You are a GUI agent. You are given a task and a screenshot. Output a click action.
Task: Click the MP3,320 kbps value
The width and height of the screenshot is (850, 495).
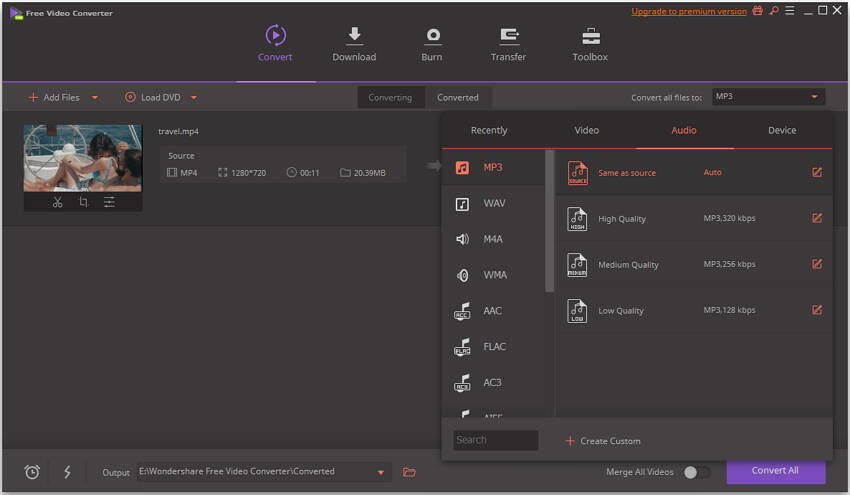pyautogui.click(x=729, y=218)
